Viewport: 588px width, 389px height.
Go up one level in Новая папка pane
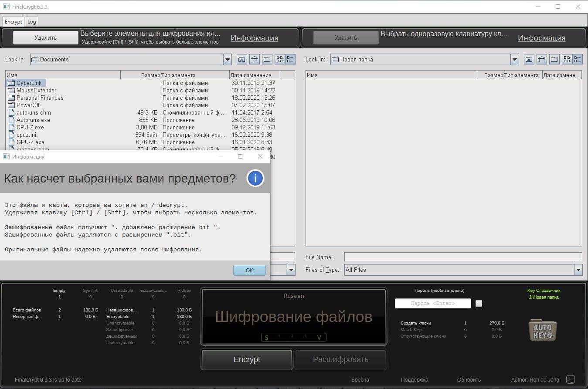point(529,59)
